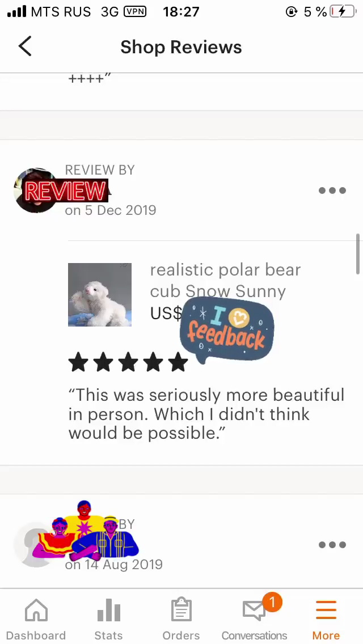Open the polar bear cub product thumbnail
Viewport: 363px width, 644px height.
click(99, 294)
